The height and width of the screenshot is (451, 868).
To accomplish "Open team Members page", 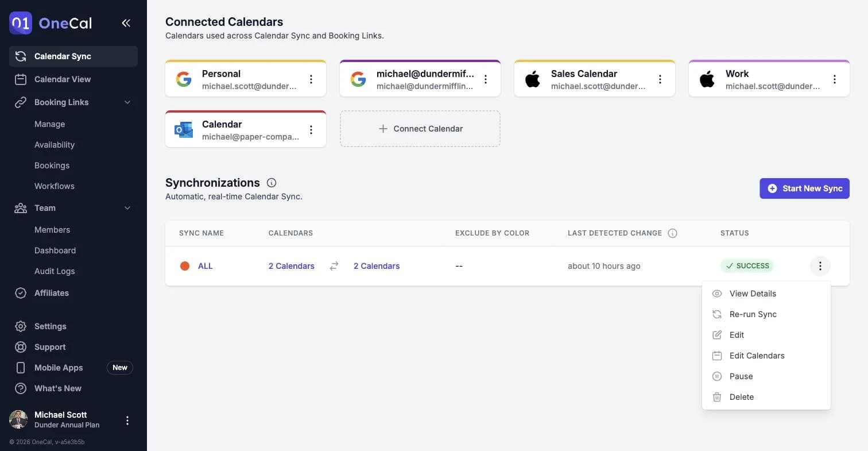I will (x=52, y=230).
